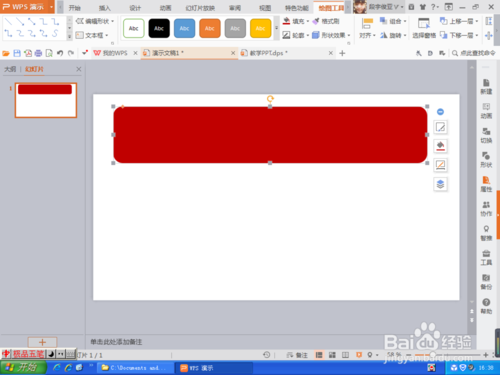Open 选择窗格 selection pane

[424, 28]
